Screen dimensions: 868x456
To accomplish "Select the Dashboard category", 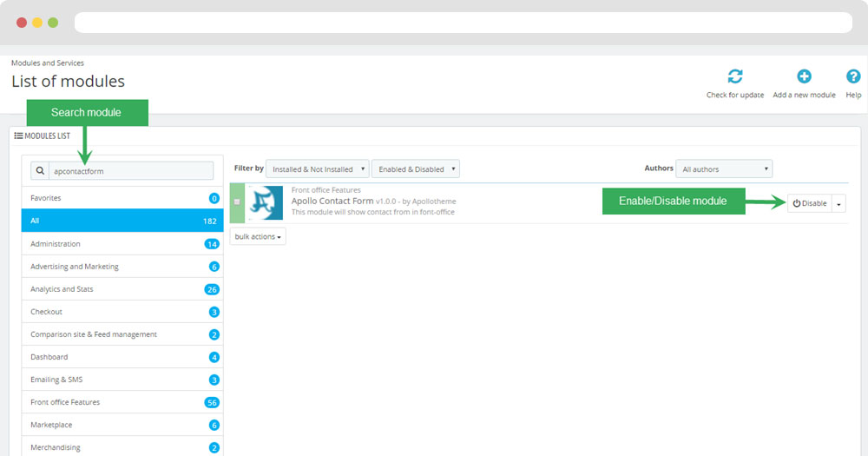I will (x=122, y=357).
